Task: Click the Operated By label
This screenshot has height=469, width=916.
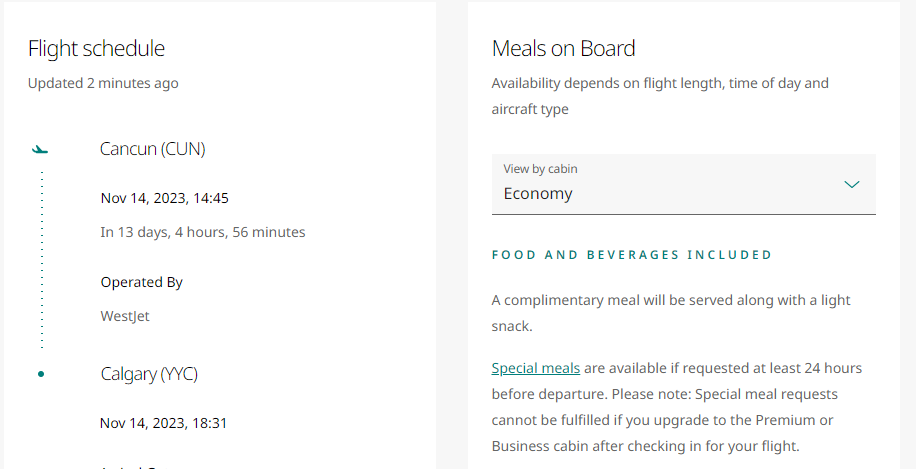Action: [142, 282]
